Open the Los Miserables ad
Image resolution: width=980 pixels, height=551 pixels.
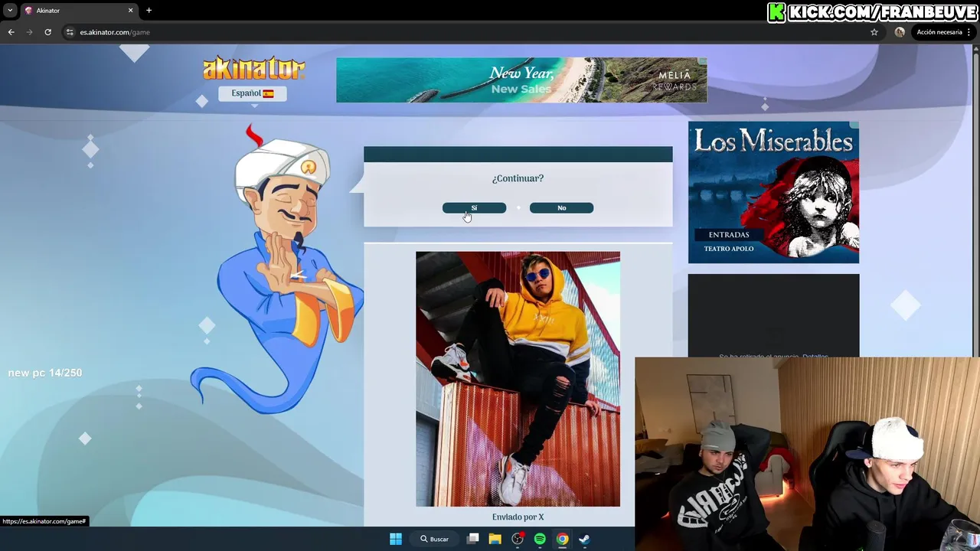pyautogui.click(x=773, y=192)
